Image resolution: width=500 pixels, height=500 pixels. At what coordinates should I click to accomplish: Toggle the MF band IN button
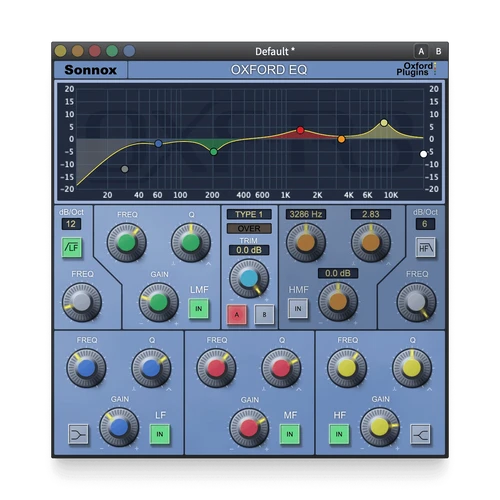click(x=290, y=434)
